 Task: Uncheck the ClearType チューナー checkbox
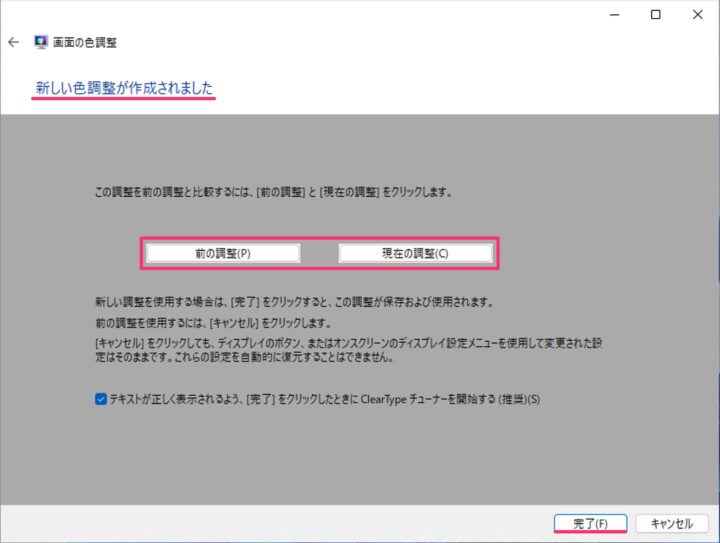[101, 399]
